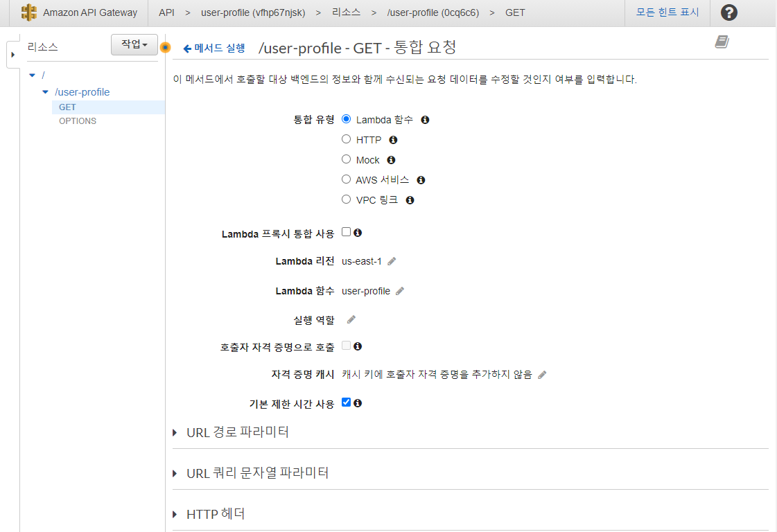Go to API breadcrumb

click(x=166, y=12)
